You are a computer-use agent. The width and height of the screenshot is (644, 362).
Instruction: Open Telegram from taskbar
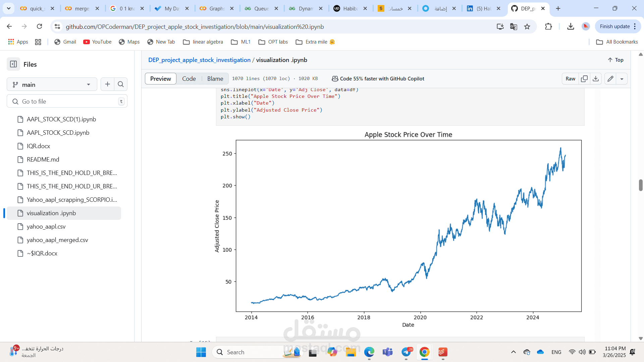[406, 352]
